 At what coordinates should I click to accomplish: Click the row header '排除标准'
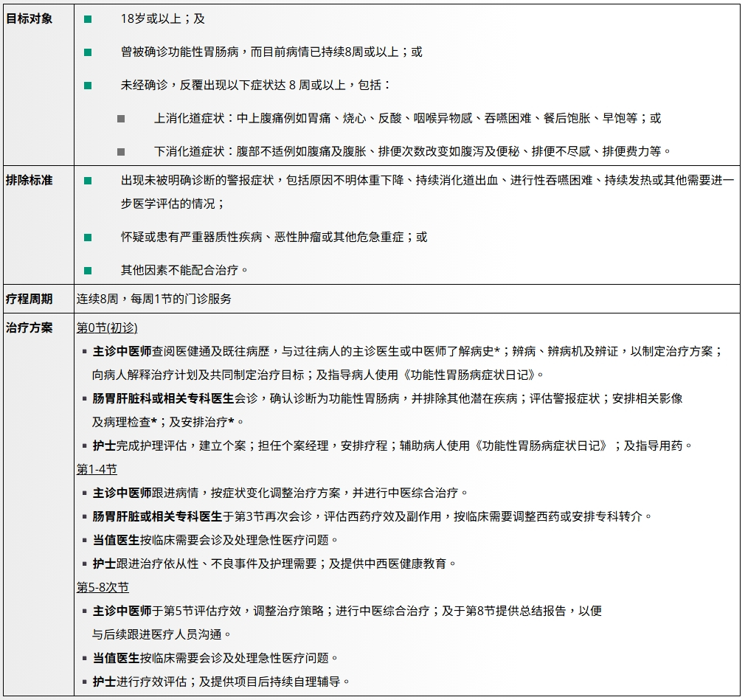coord(29,181)
